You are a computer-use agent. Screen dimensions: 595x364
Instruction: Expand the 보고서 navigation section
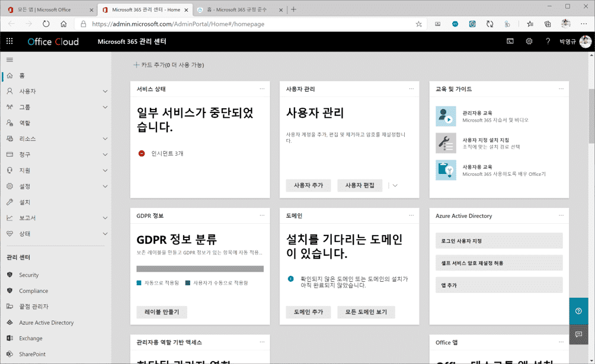click(105, 218)
